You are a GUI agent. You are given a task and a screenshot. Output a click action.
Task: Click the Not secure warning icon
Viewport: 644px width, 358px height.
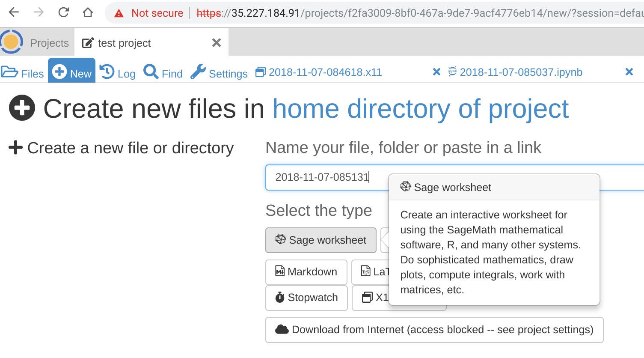point(119,13)
